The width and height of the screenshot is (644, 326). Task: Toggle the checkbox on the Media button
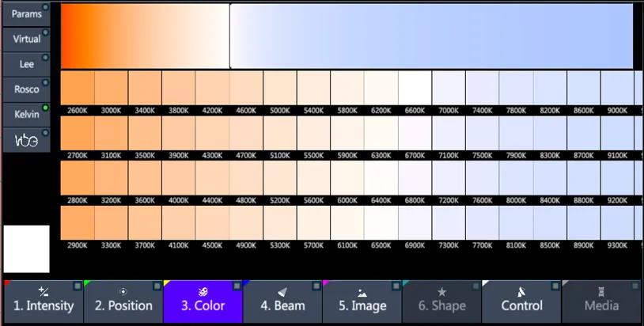tap(635, 286)
